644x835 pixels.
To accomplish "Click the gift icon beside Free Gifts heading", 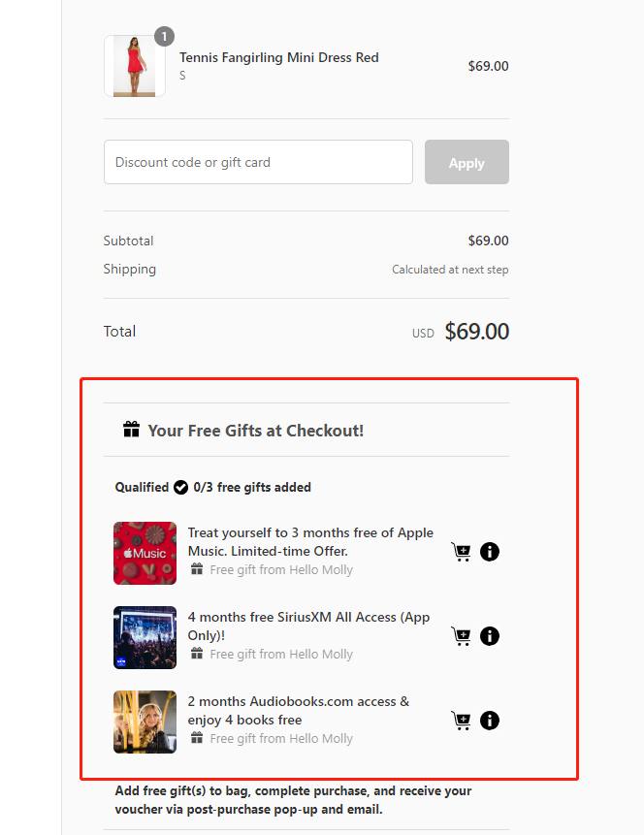I will tap(132, 430).
